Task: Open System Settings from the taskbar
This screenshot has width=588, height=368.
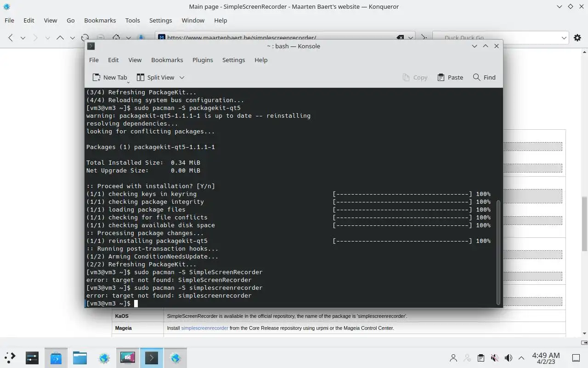Action: [32, 357]
